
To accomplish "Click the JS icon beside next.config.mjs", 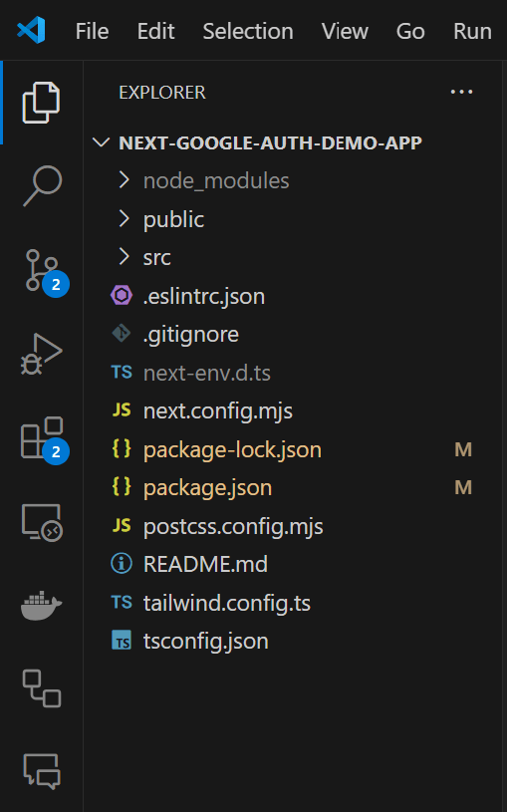I will point(122,410).
